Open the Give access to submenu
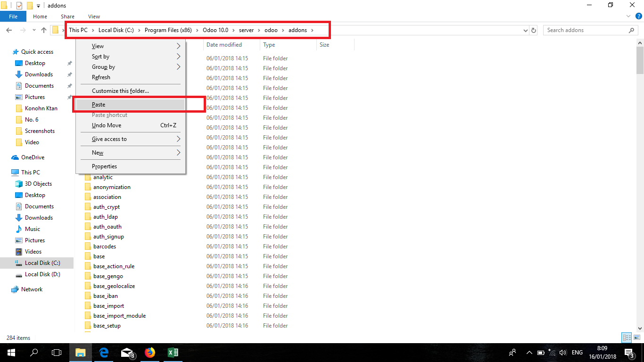644x362 pixels. 131,139
